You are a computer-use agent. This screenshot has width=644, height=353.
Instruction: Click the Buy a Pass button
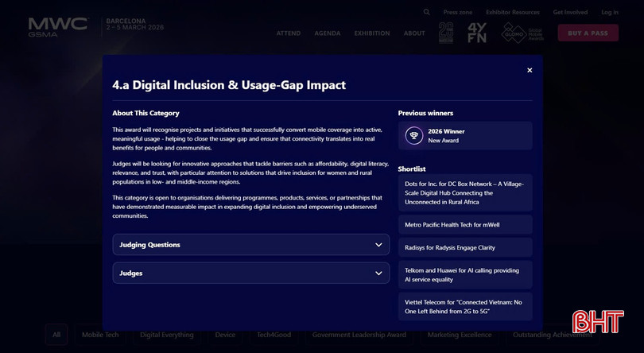pyautogui.click(x=588, y=33)
